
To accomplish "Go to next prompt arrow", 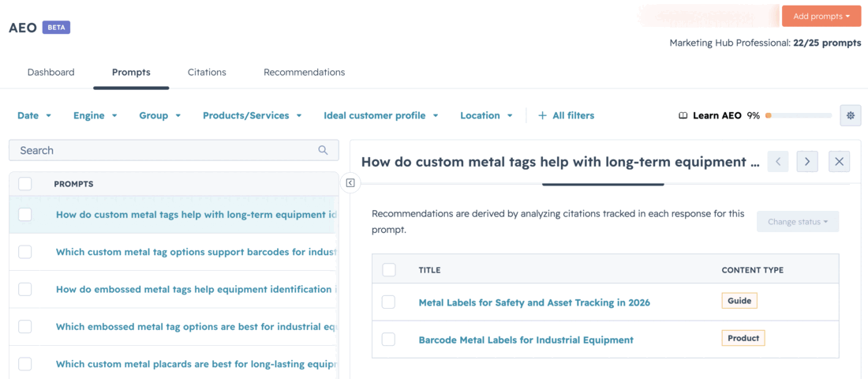I will [x=807, y=161].
